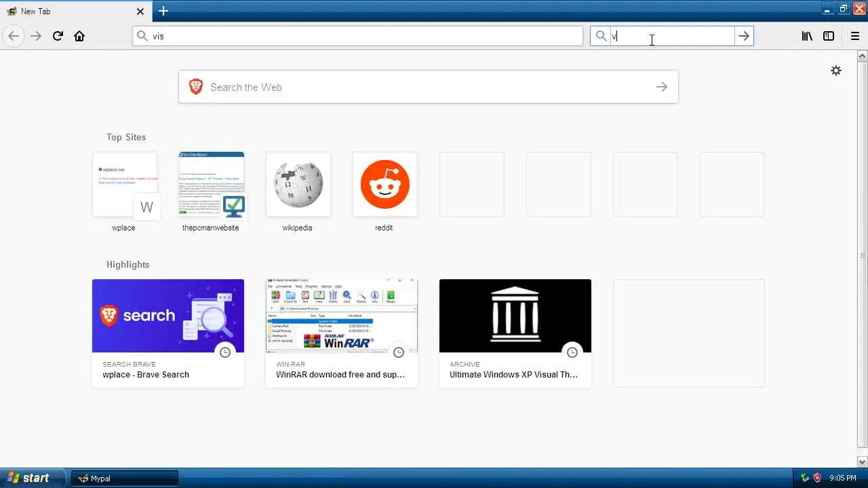The height and width of the screenshot is (488, 868).
Task: Select the 'New Tab' browser tab
Action: pos(75,11)
